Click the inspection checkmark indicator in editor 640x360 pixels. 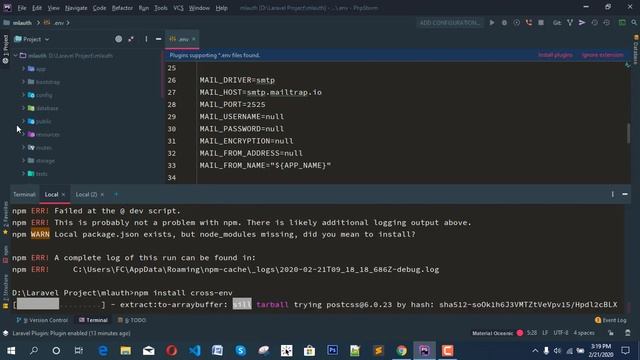tap(628, 65)
